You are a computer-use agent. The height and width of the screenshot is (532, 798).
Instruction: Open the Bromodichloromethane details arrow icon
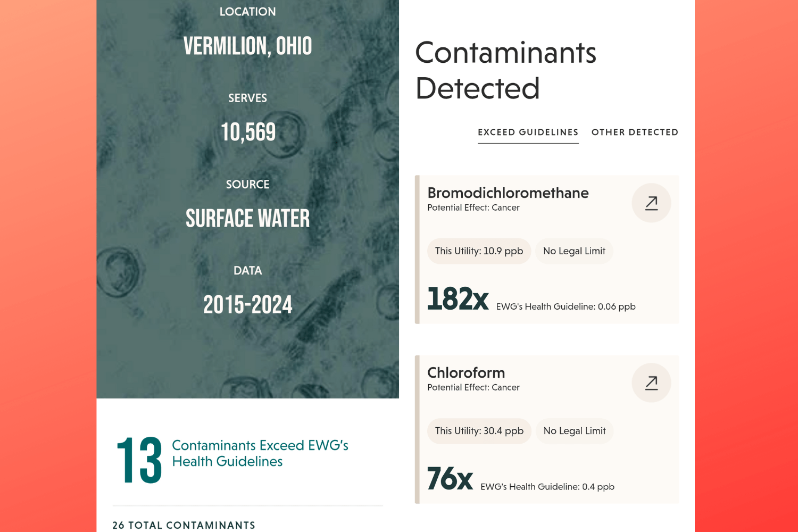pos(651,203)
